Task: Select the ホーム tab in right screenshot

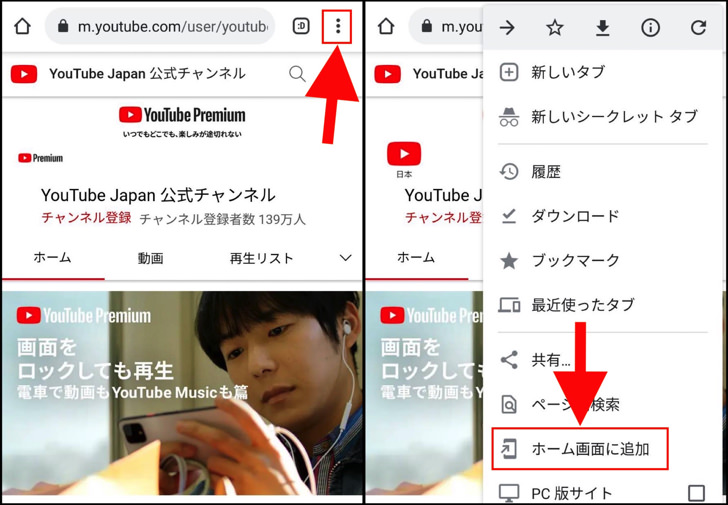Action: pos(416,258)
